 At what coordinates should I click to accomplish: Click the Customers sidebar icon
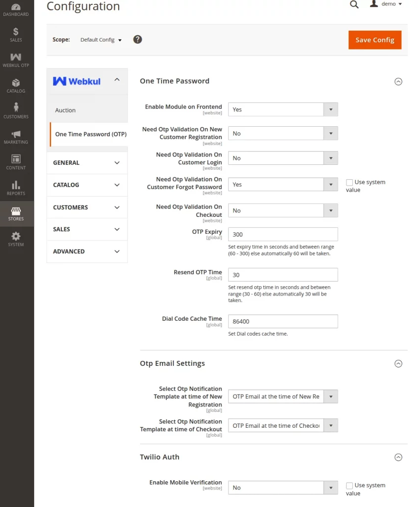16,110
